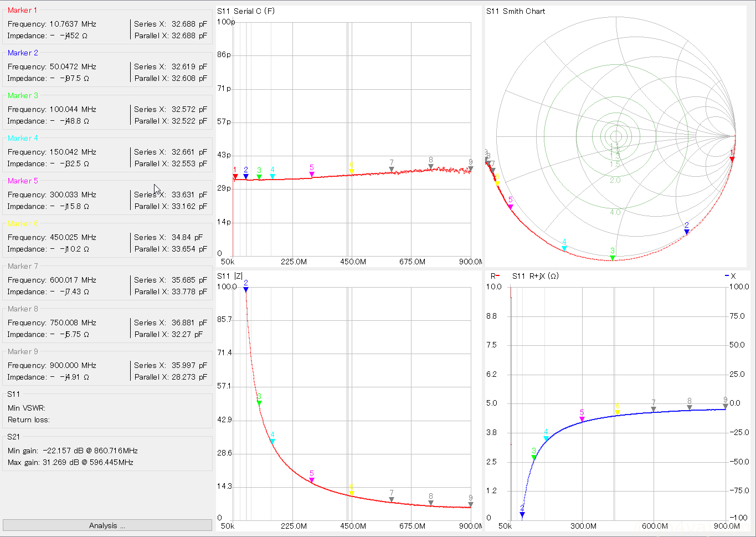Click Frequency 50.0472 MHz value

click(73, 67)
